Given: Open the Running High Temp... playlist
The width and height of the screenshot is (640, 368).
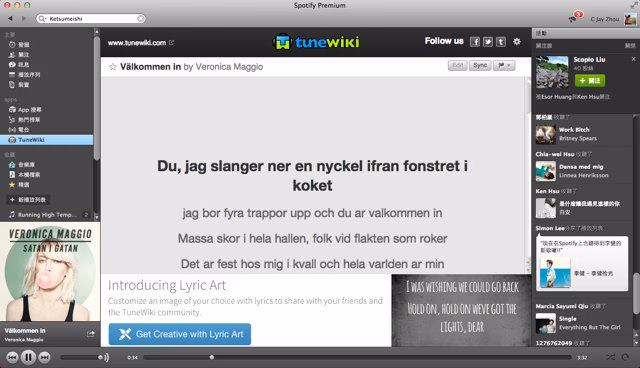Looking at the screenshot, I should 47,215.
